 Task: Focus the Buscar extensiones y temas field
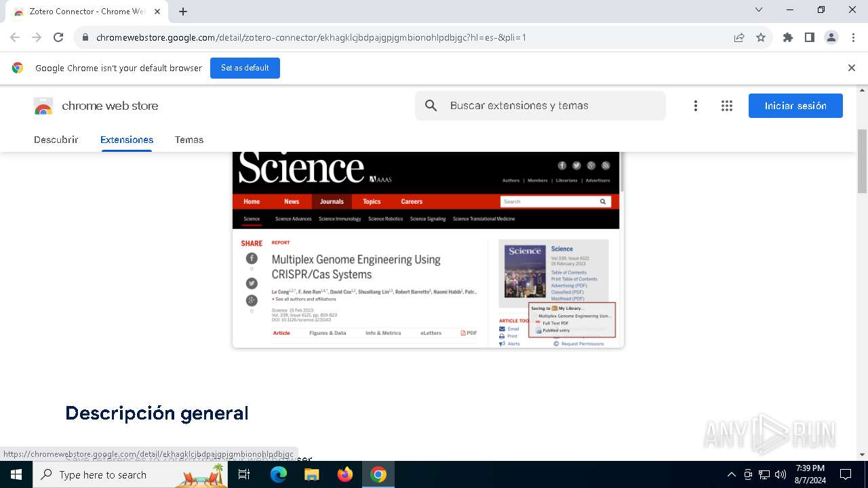(x=540, y=106)
